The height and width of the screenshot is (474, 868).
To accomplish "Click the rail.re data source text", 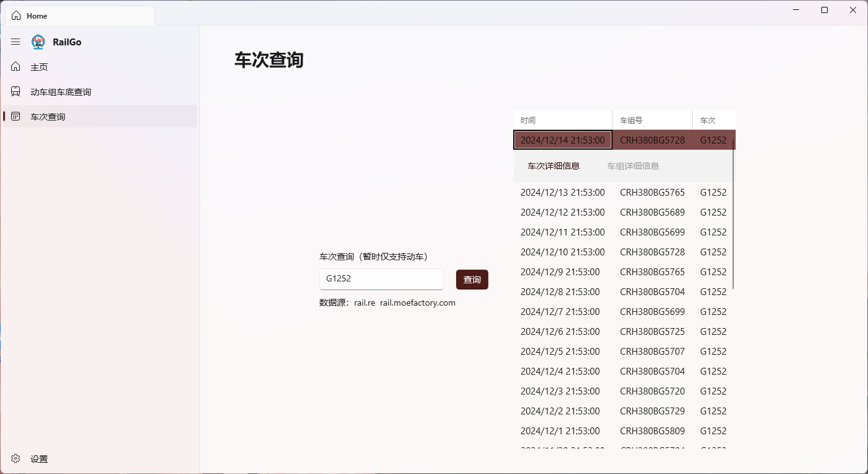I will [365, 303].
